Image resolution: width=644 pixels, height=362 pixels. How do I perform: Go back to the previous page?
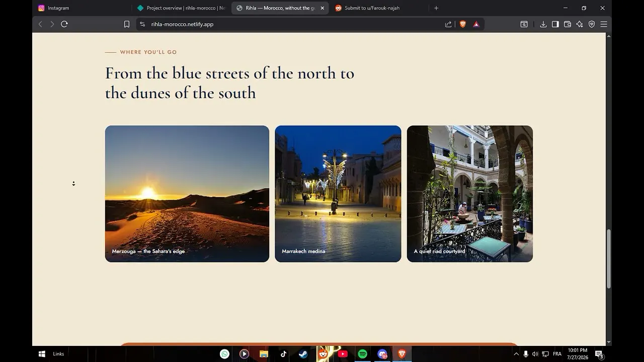pos(40,24)
